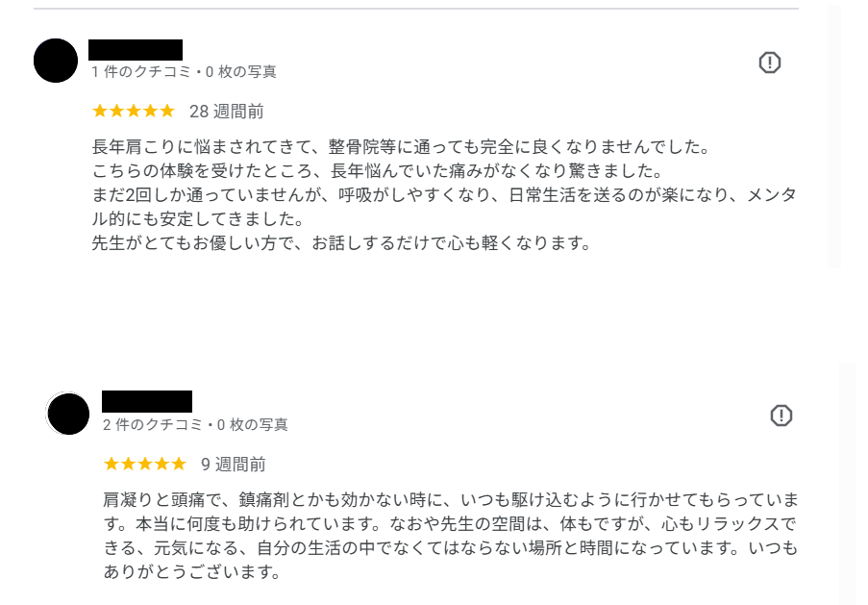
Task: Click the middle star of the 9 週間前 rating
Action: click(x=145, y=464)
